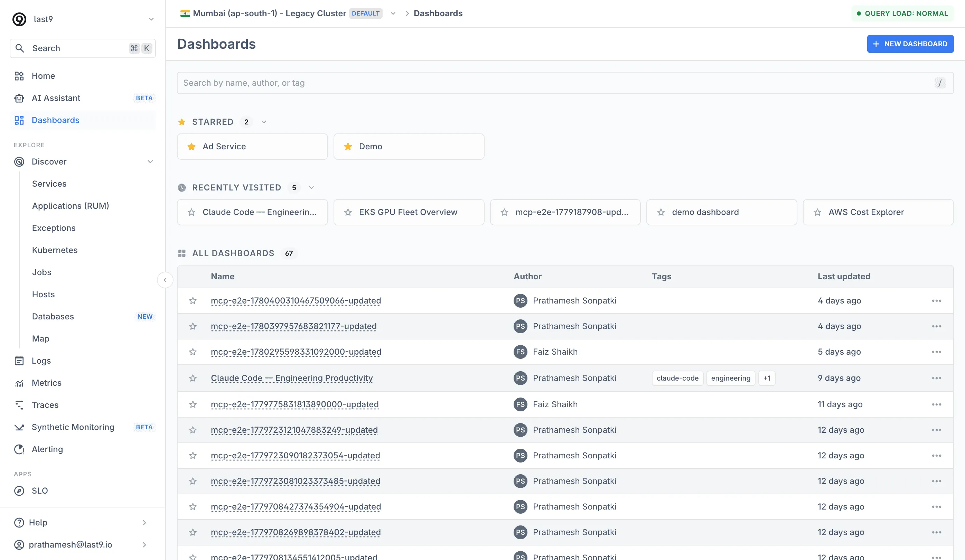Open Jobs page
This screenshot has height=560, width=965.
pos(42,272)
